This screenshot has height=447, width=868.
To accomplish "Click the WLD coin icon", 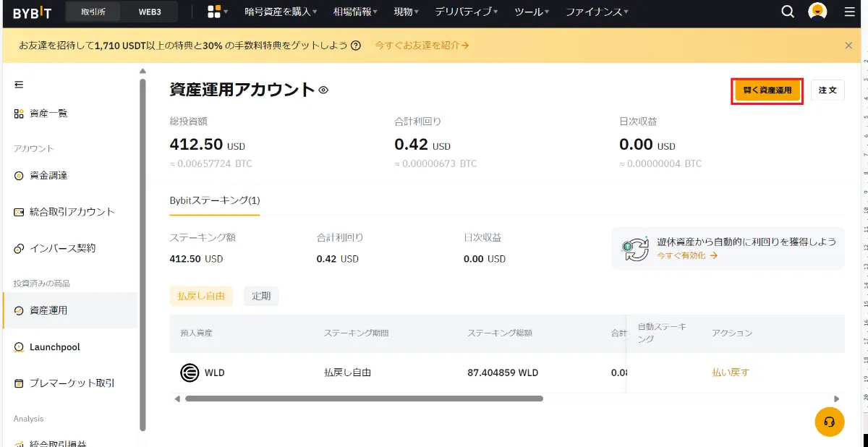I will point(190,372).
